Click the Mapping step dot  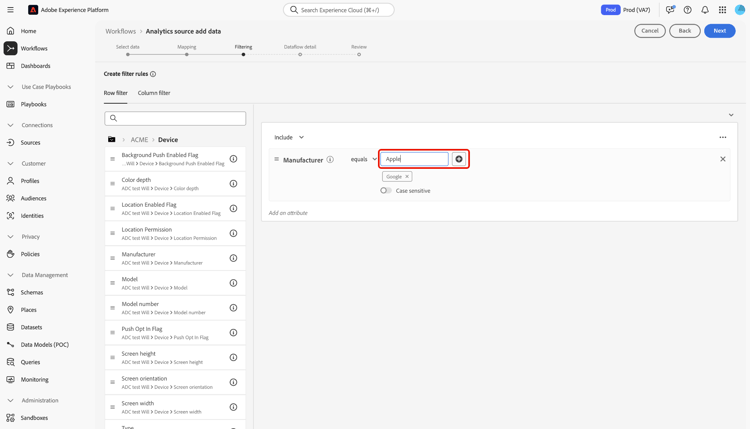coord(187,55)
